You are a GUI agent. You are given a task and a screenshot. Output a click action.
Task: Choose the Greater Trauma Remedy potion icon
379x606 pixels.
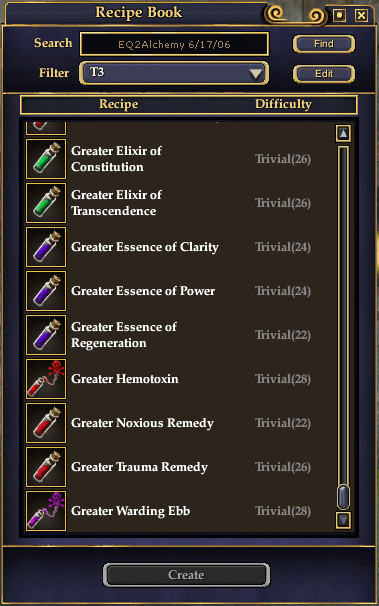[x=46, y=467]
